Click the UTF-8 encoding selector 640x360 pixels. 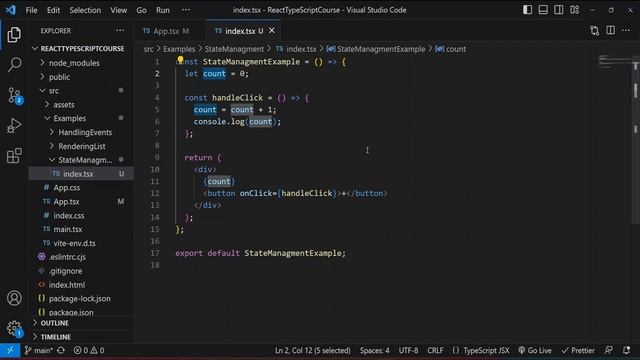(408, 350)
